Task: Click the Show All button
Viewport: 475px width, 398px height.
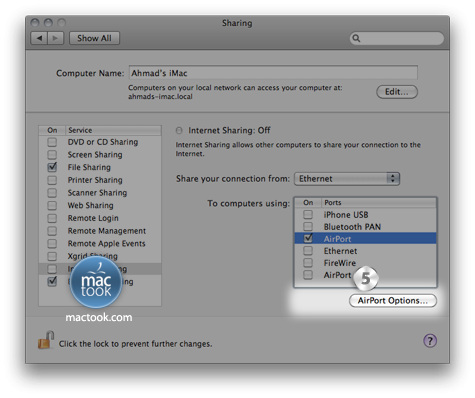Action: tap(94, 38)
